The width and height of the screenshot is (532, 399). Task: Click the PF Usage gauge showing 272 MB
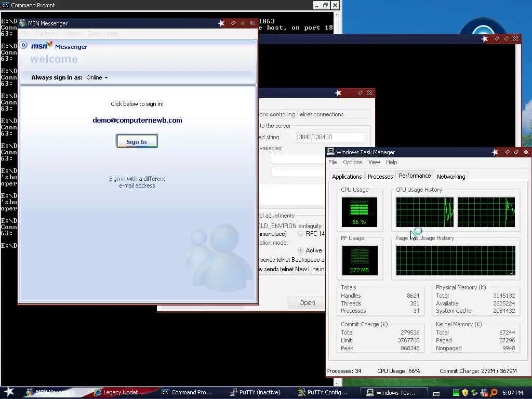pyautogui.click(x=360, y=260)
